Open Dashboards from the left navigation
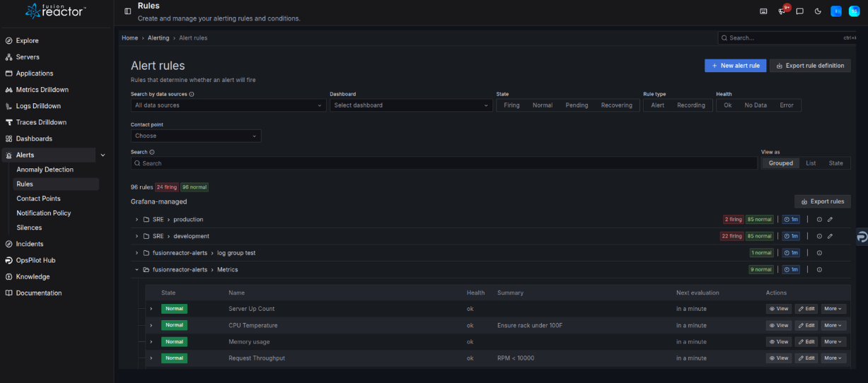 pos(34,139)
